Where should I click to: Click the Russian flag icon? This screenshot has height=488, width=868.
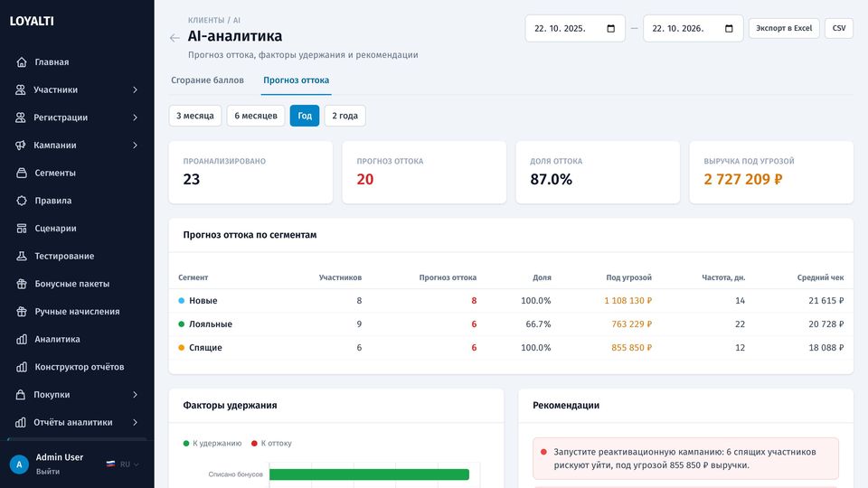coord(110,465)
